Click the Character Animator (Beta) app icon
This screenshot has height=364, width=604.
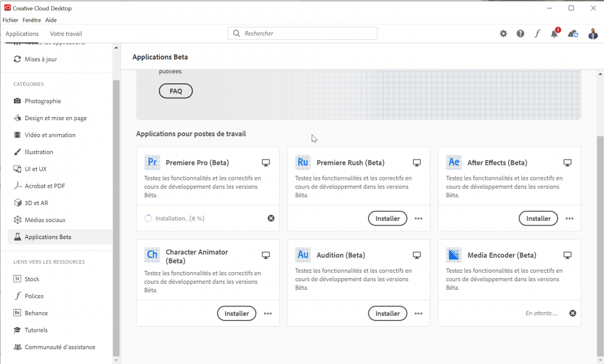tap(152, 255)
